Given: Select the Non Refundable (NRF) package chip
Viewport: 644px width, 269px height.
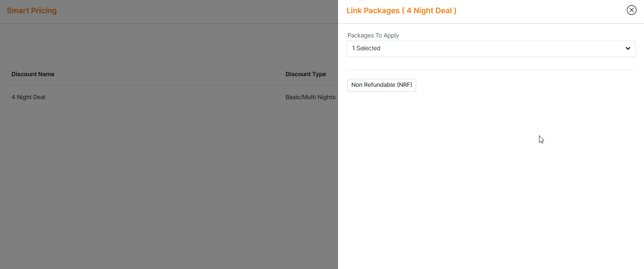Looking at the screenshot, I should coord(381,85).
